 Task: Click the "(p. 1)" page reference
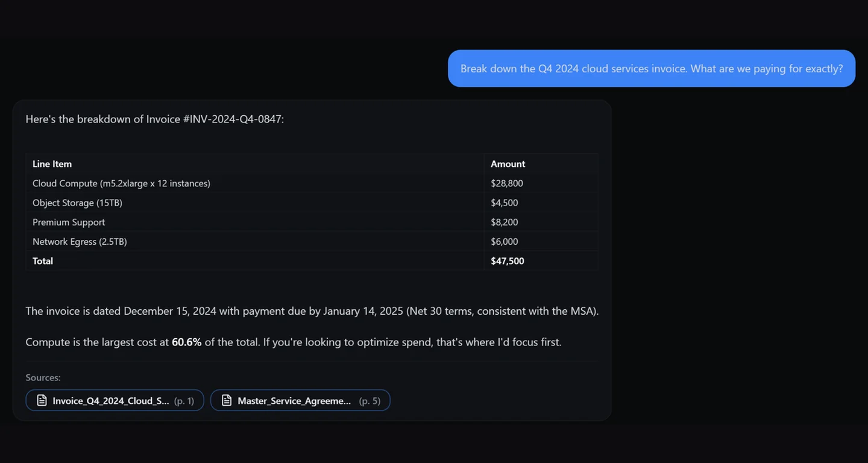(x=184, y=401)
